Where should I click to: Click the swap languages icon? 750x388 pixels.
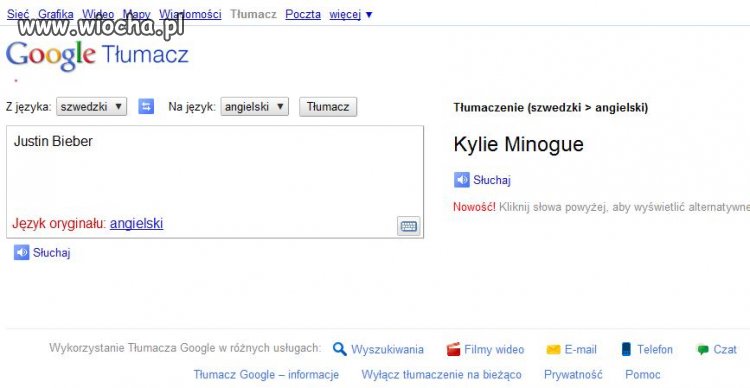(x=146, y=106)
